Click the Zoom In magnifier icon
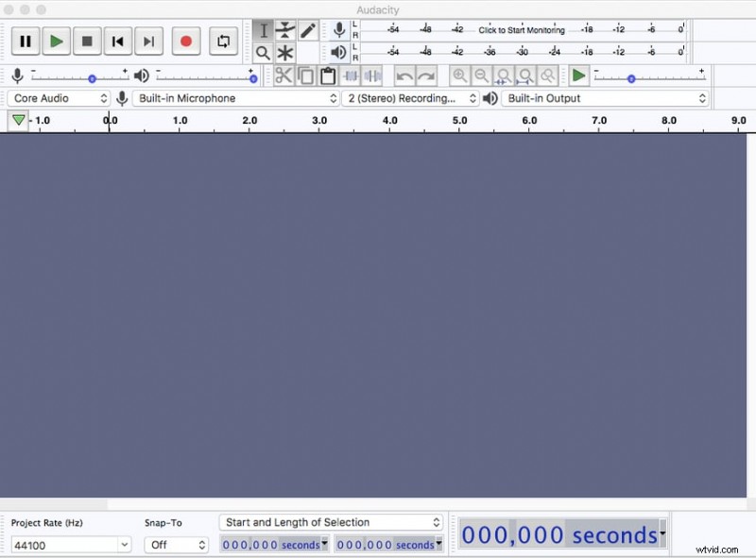The width and height of the screenshot is (756, 558). pos(462,76)
